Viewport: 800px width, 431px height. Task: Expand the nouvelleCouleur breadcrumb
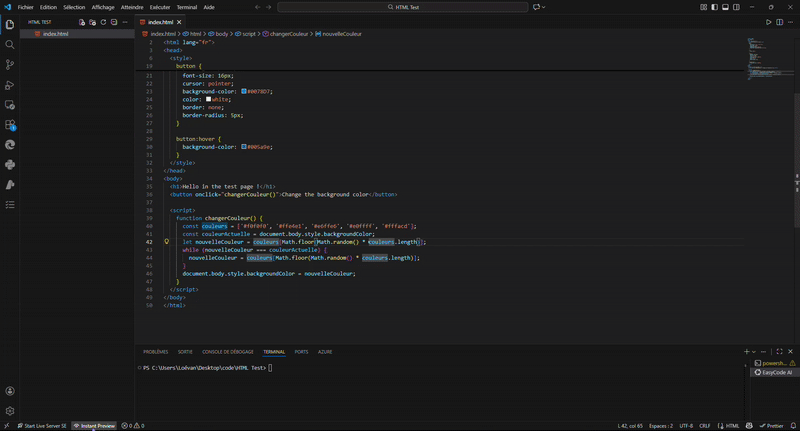(338, 34)
